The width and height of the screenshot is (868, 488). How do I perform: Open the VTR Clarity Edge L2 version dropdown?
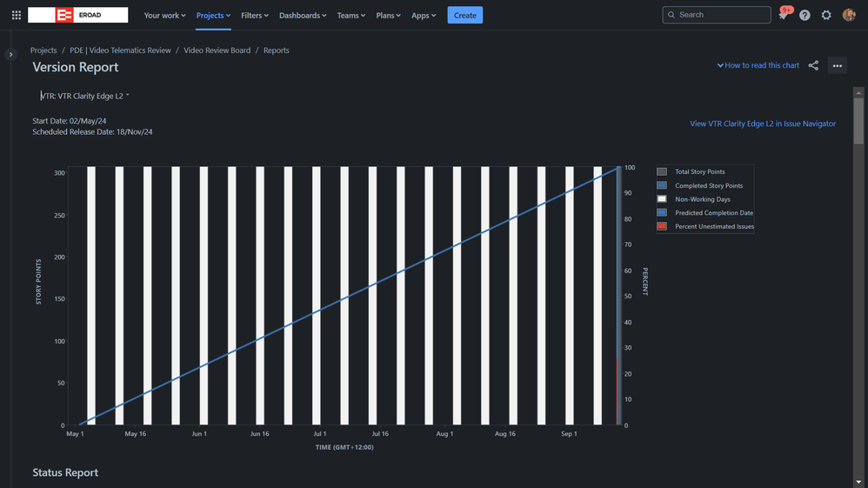tap(84, 96)
